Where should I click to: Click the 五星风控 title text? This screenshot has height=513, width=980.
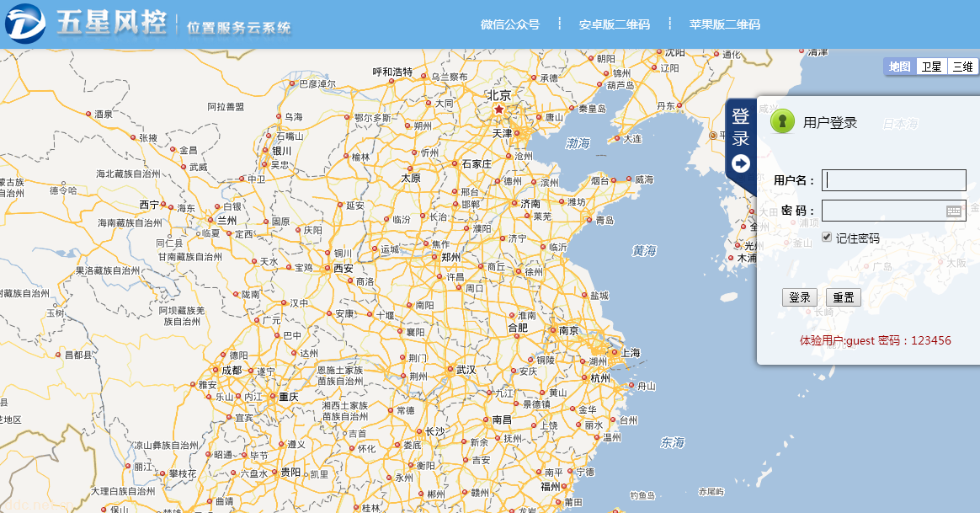[112, 23]
